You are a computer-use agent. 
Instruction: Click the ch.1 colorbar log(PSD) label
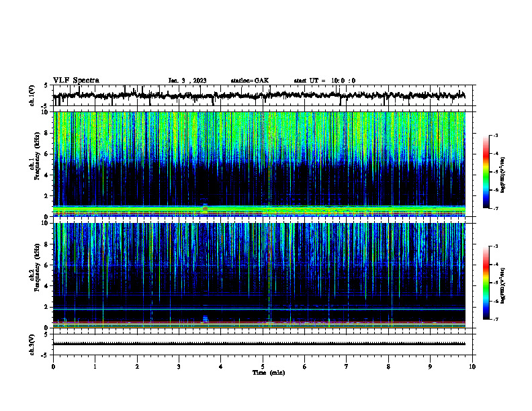pyautogui.click(x=502, y=175)
